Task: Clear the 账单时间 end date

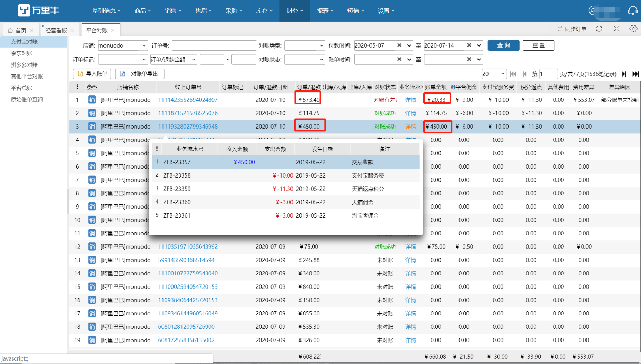Action: (x=469, y=59)
